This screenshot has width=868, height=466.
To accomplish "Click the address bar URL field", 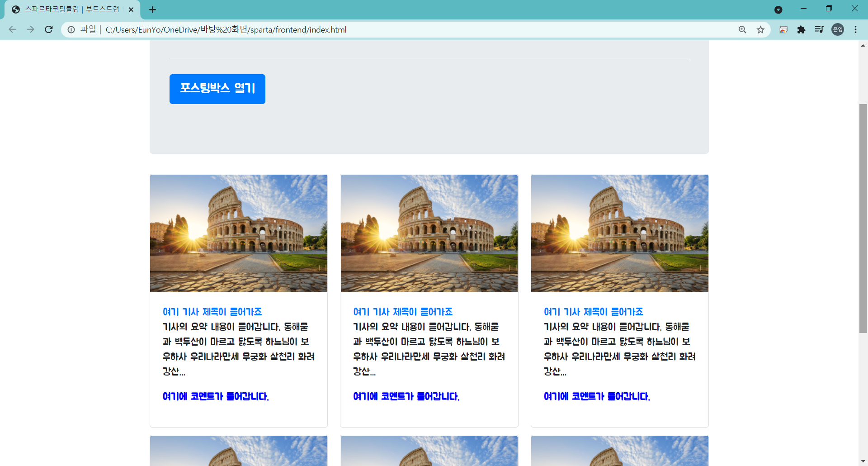I will tap(416, 29).
